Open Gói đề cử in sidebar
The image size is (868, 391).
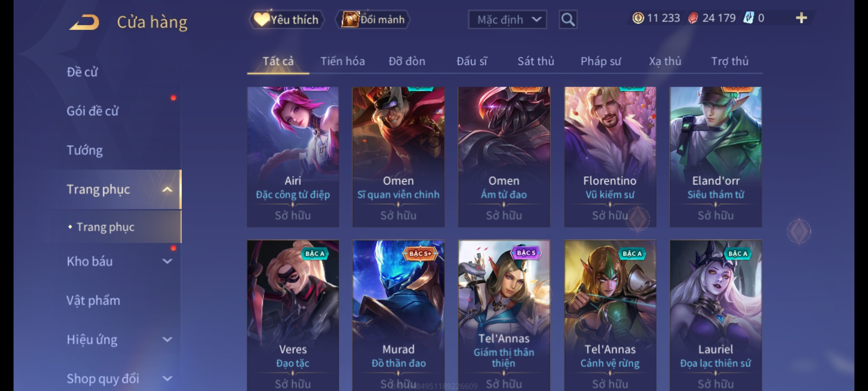pyautogui.click(x=93, y=111)
